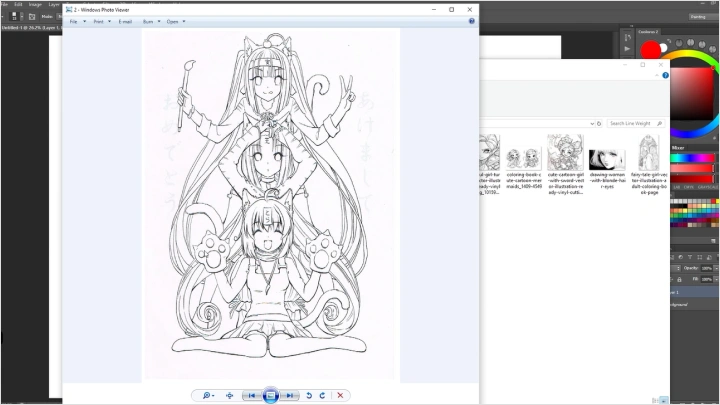720x405 pixels.
Task: Open the Explorer address history dropdown
Action: pyautogui.click(x=592, y=124)
